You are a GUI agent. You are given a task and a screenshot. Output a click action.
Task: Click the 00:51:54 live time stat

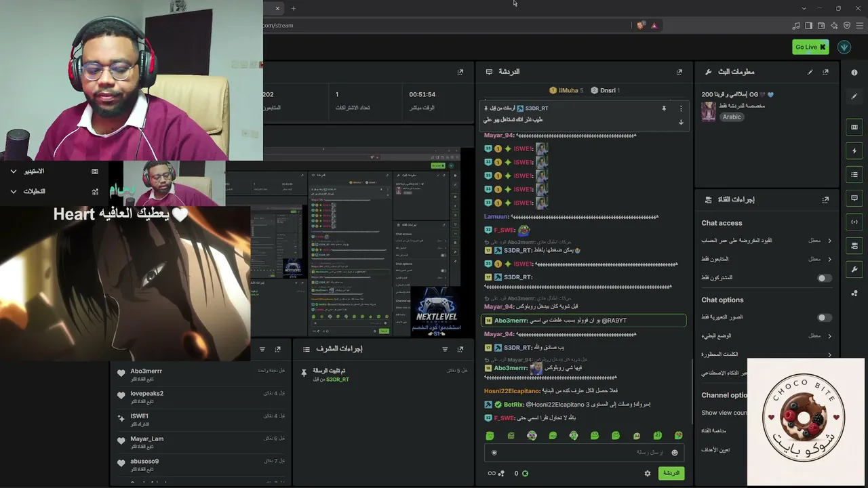(422, 95)
